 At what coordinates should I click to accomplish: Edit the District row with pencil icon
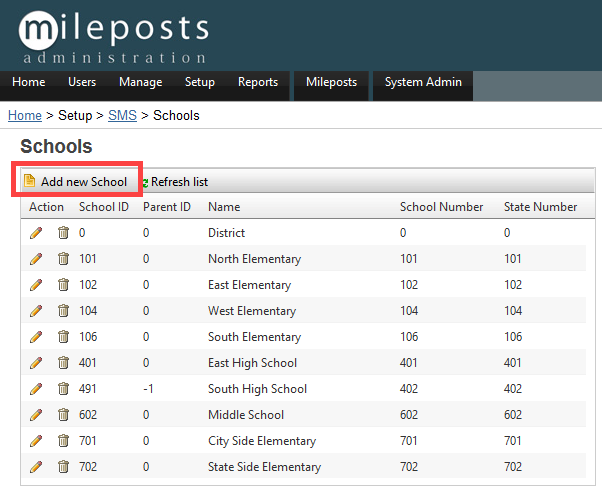(36, 233)
